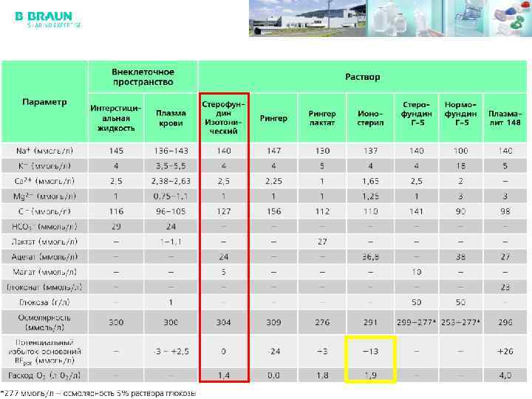Select the Ионостерил Na+ value '137'
Screen dimensions: 532x399
pyautogui.click(x=370, y=151)
